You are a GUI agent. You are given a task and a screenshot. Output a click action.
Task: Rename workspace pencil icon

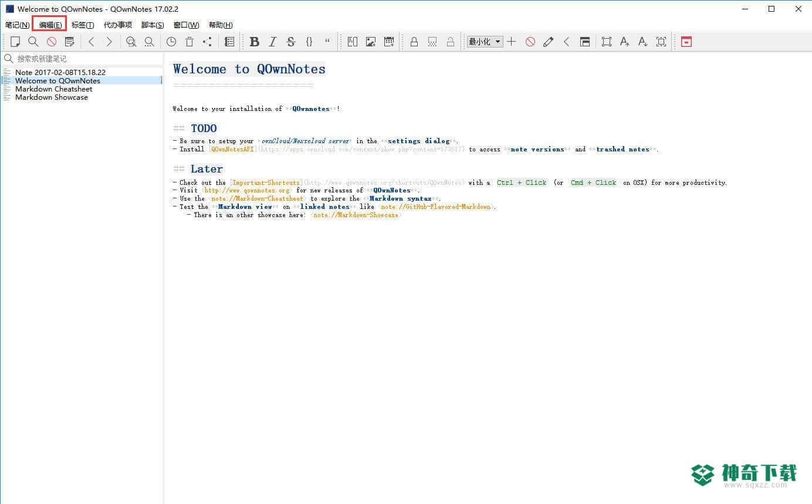549,42
